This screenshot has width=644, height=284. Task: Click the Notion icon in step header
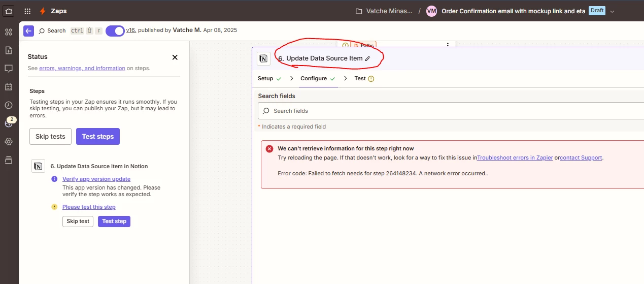[263, 59]
